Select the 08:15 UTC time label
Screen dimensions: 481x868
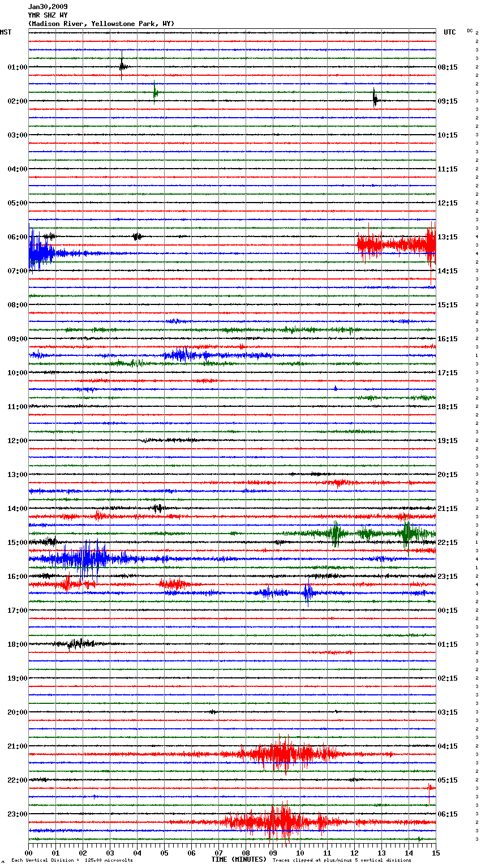point(448,67)
